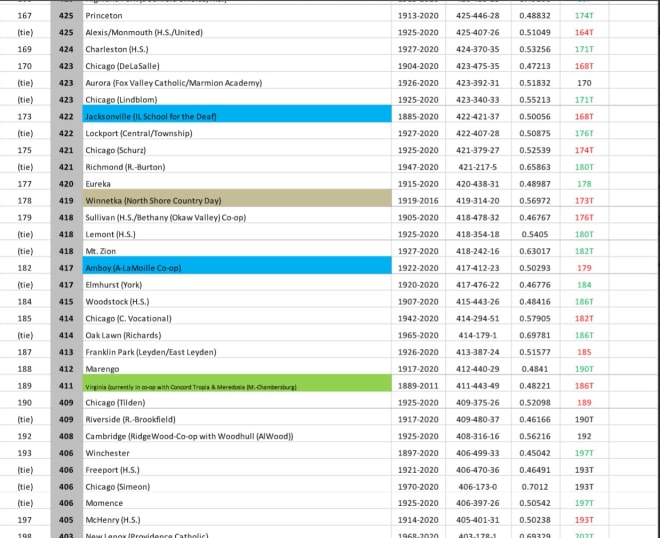Click the Oak Lawn (Richards) cell
Image resolution: width=660 pixels, height=538 pixels.
237,336
